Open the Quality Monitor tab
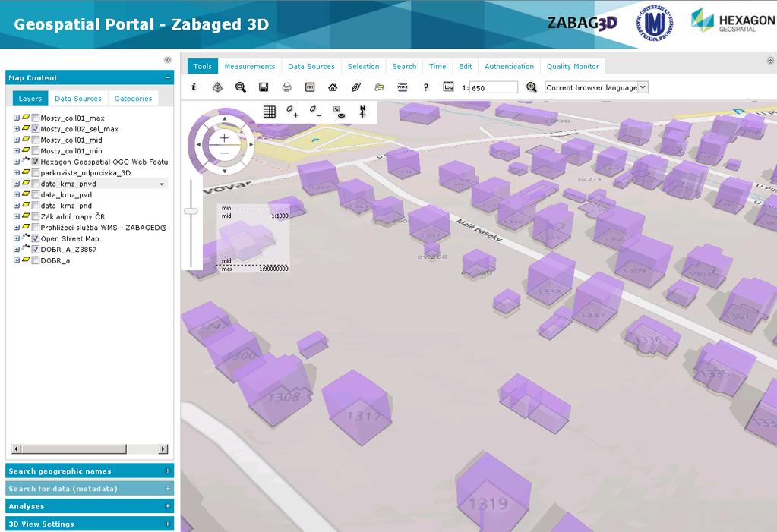The width and height of the screenshot is (777, 532). click(573, 66)
